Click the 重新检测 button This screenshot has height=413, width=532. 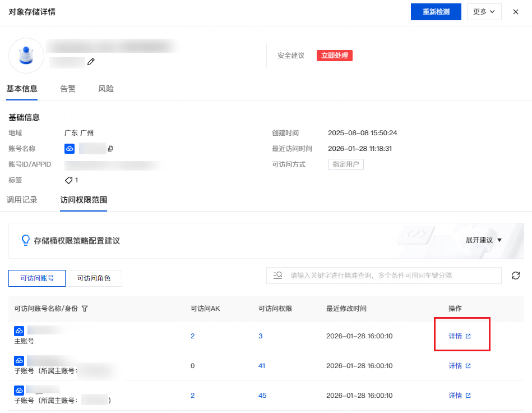tap(436, 12)
